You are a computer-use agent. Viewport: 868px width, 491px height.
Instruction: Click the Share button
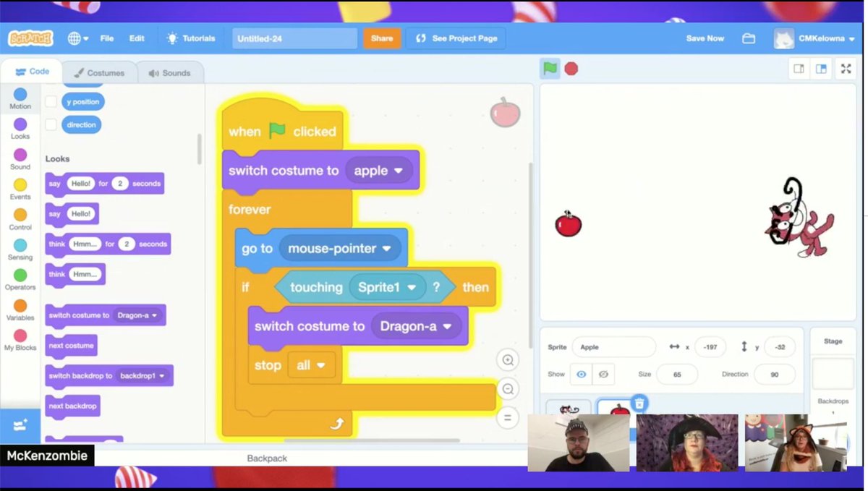point(382,38)
